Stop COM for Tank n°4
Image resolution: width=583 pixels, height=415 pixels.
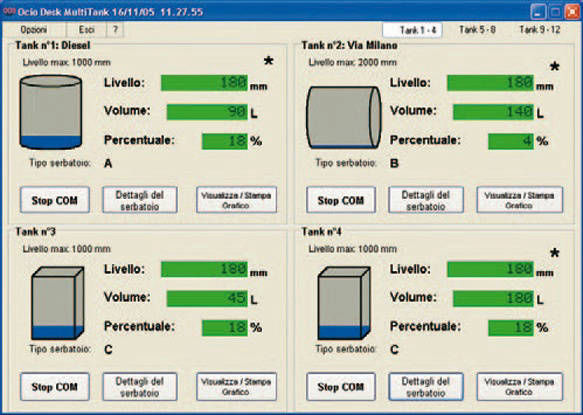pyautogui.click(x=341, y=387)
